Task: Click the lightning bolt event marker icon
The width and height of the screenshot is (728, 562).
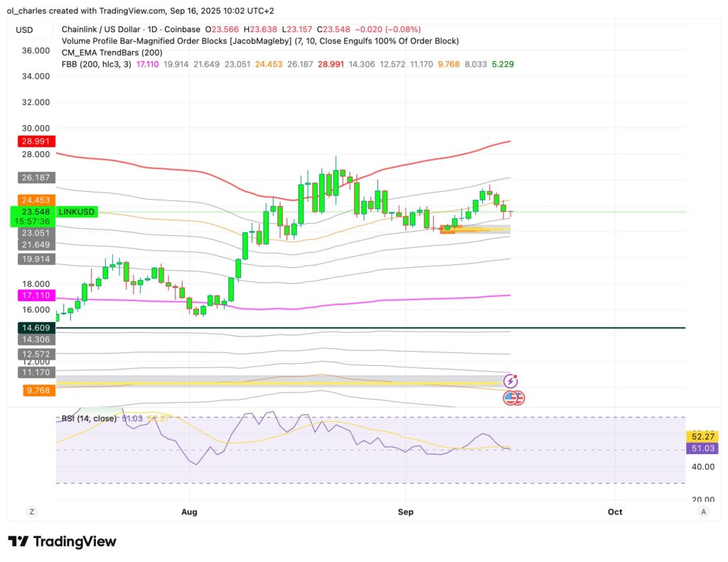Action: tap(510, 381)
